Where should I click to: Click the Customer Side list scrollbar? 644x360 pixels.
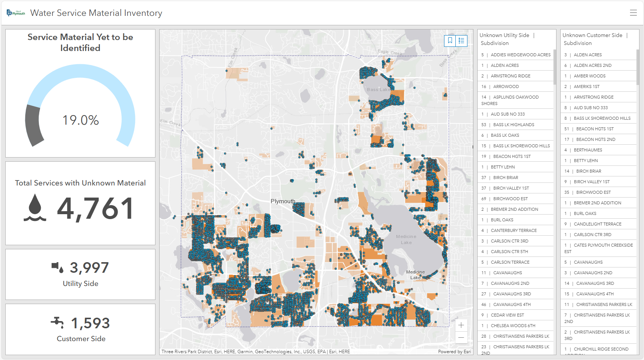tap(638, 67)
